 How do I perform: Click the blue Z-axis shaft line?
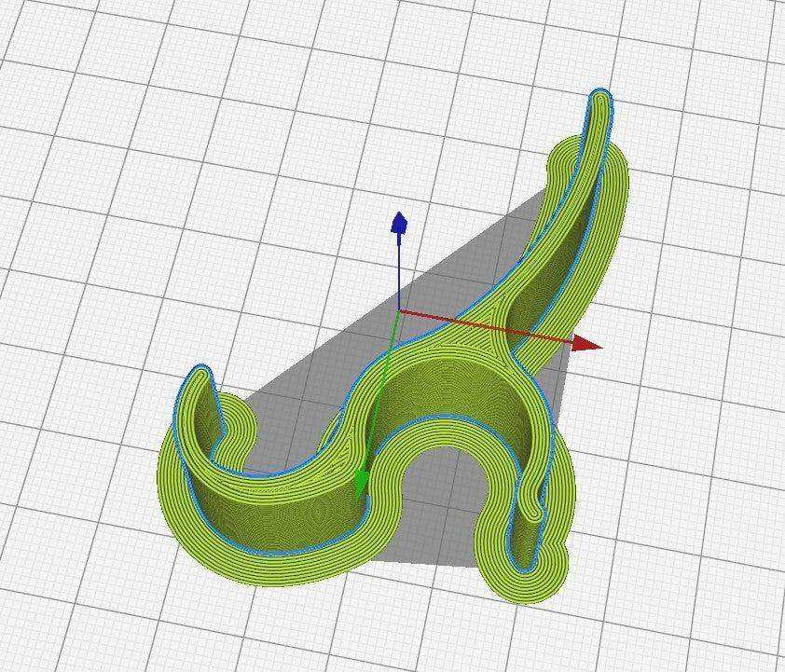pyautogui.click(x=398, y=272)
